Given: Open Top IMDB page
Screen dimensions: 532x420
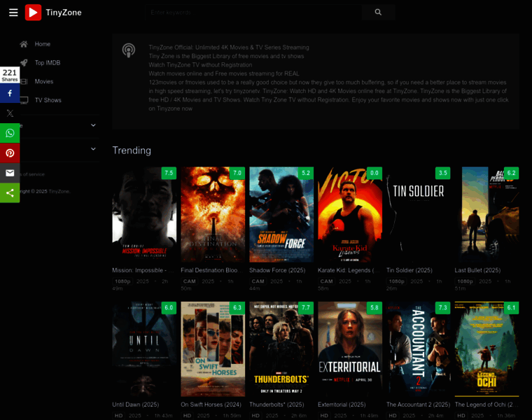Looking at the screenshot, I should click(48, 63).
